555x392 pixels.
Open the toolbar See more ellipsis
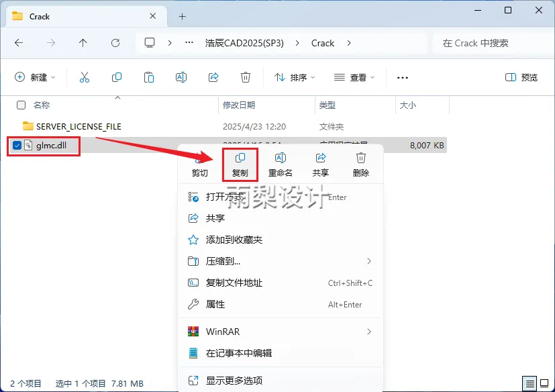coord(403,78)
